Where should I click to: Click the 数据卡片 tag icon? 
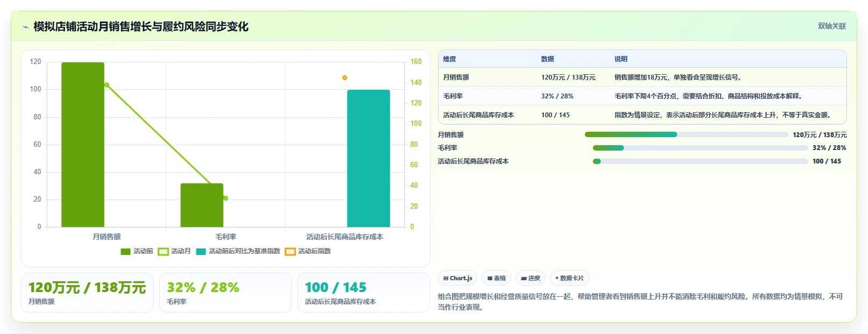coord(557,278)
